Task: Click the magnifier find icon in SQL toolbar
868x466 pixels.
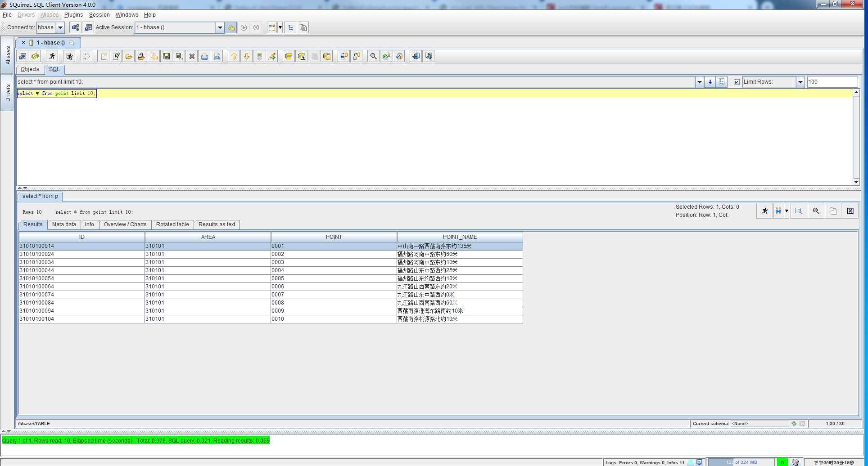Action: pos(373,56)
